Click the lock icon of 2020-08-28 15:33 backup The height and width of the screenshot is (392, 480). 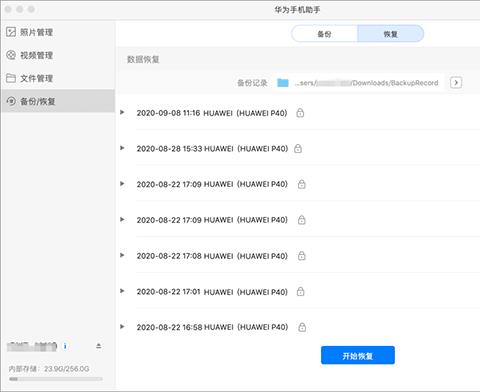[298, 148]
